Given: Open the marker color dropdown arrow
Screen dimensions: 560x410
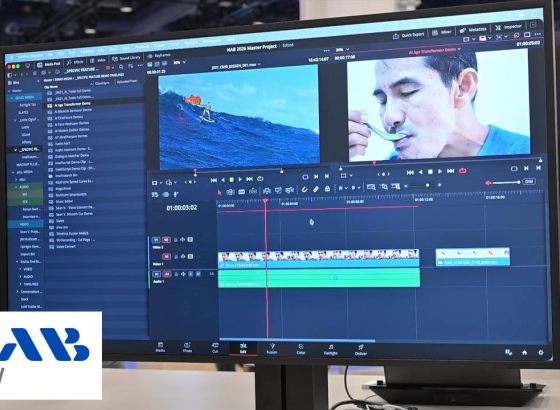Looking at the screenshot, I should [359, 188].
